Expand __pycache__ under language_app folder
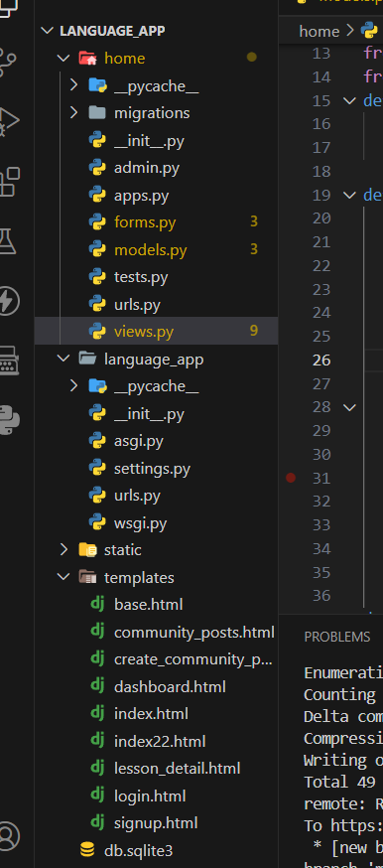 74,386
